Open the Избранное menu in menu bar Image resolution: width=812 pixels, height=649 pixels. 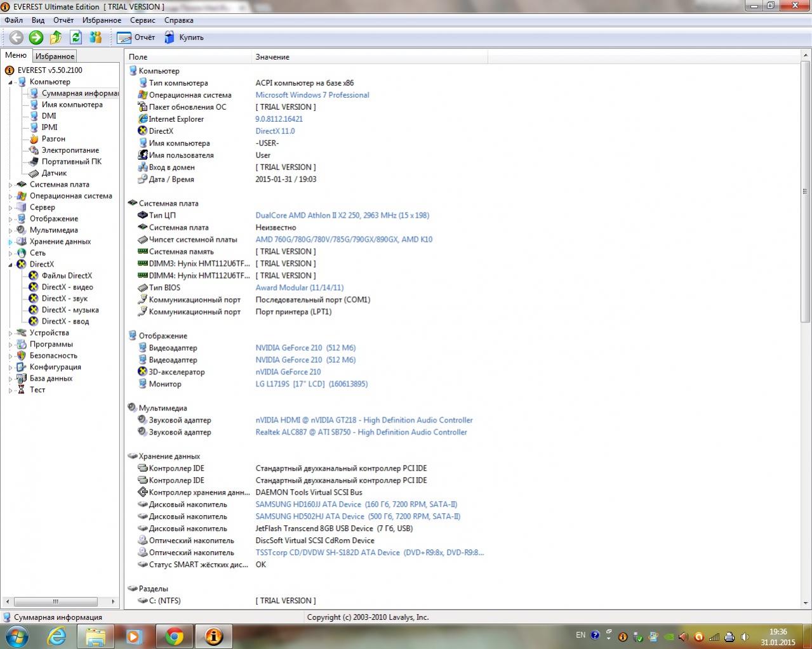[102, 20]
